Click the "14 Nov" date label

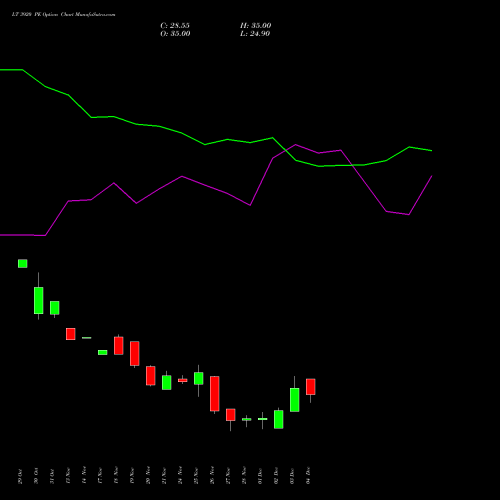84,475
